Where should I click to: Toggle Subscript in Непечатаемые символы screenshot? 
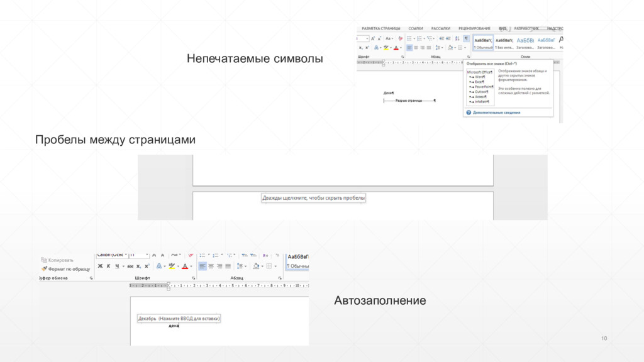360,48
